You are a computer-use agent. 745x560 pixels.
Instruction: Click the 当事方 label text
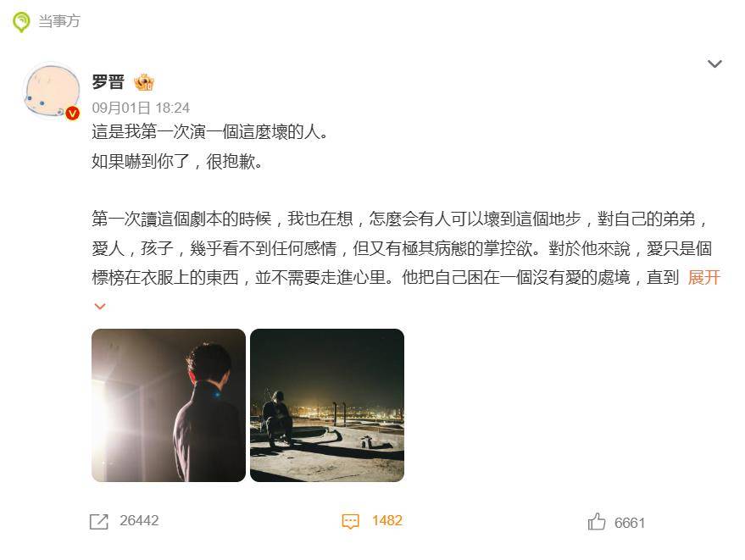tap(59, 21)
